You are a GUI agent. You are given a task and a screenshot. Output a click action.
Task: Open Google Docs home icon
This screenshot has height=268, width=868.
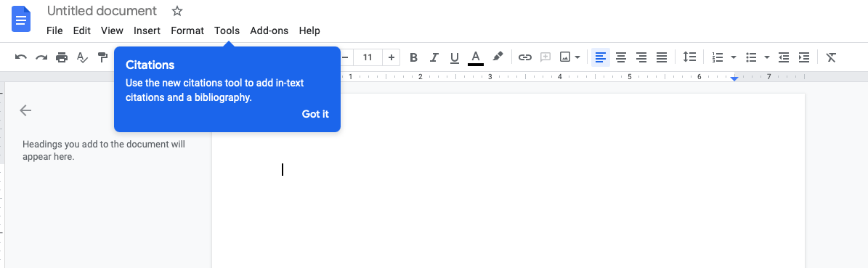click(21, 20)
